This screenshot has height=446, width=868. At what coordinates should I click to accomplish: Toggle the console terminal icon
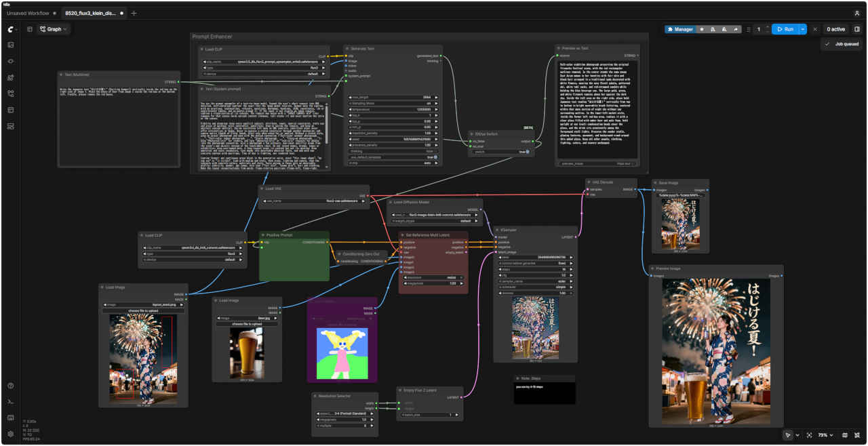click(x=11, y=402)
